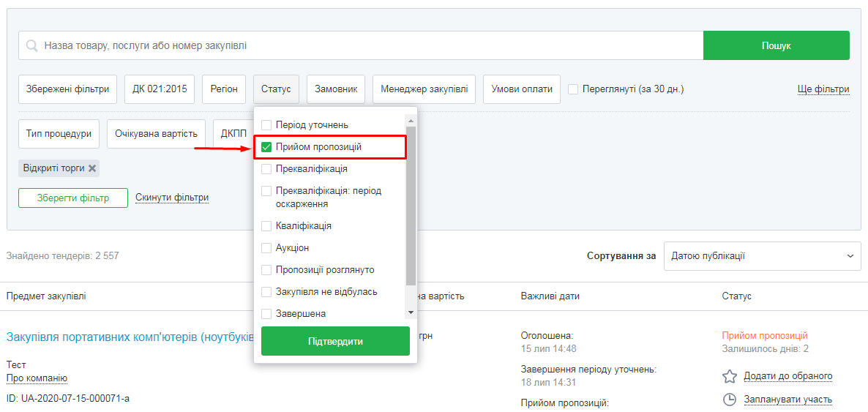This screenshot has width=868, height=412.
Task: Open the Тип процедури filter menu
Action: point(59,134)
